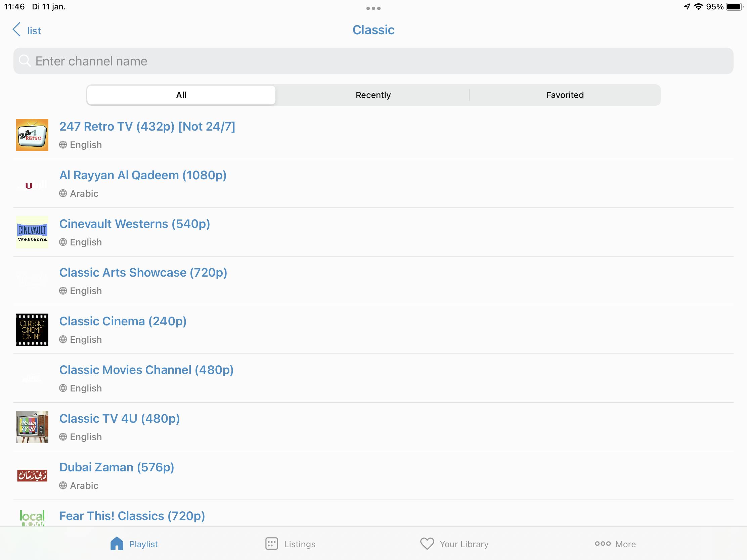Click the search magnifier icon
Viewport: 747px width, 560px height.
[25, 61]
